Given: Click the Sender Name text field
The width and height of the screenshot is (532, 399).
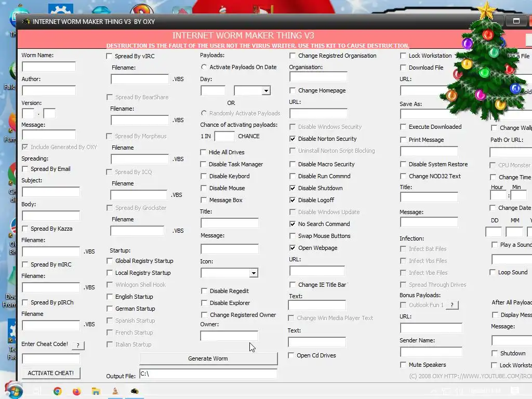Looking at the screenshot, I should coord(431,352).
